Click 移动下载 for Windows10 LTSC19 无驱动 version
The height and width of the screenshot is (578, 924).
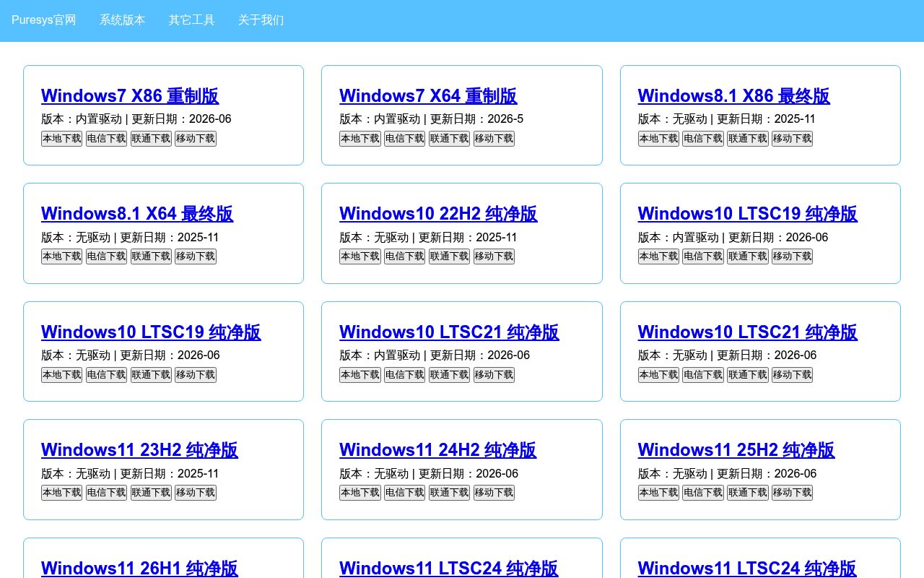click(196, 375)
